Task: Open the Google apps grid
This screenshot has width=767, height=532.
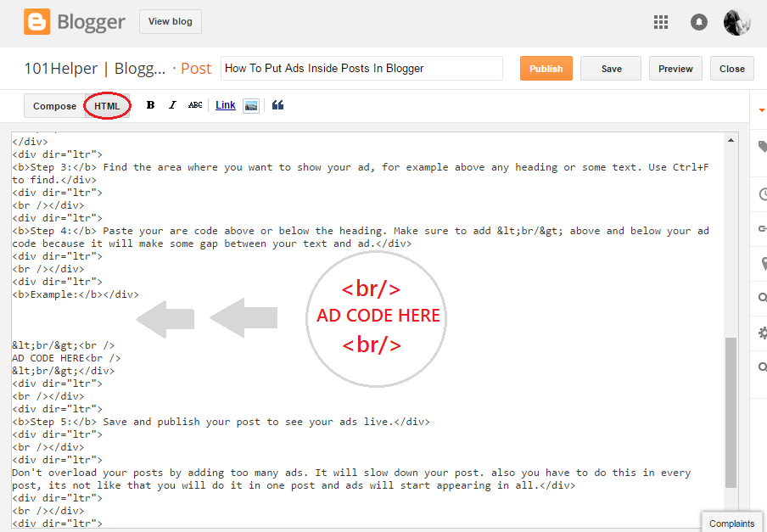Action: [x=661, y=22]
